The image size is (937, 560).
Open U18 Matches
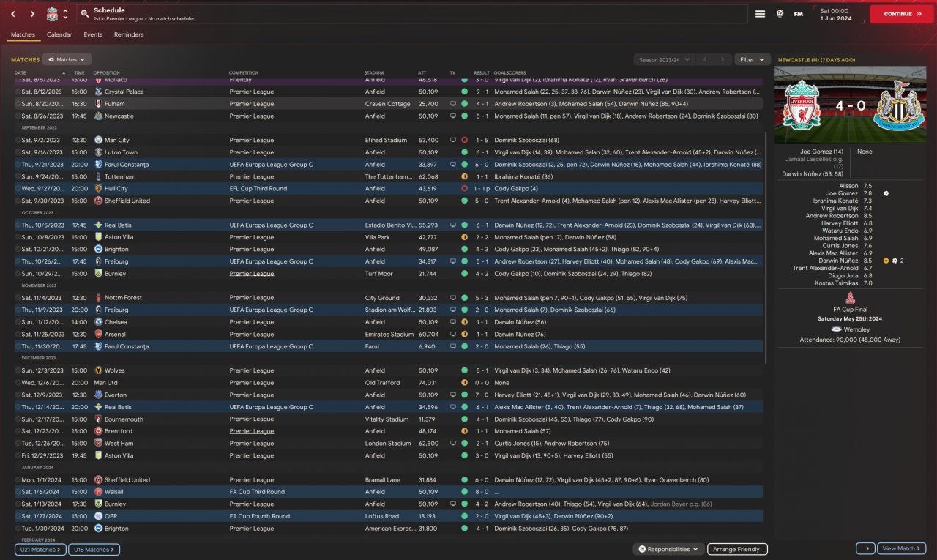tap(94, 549)
